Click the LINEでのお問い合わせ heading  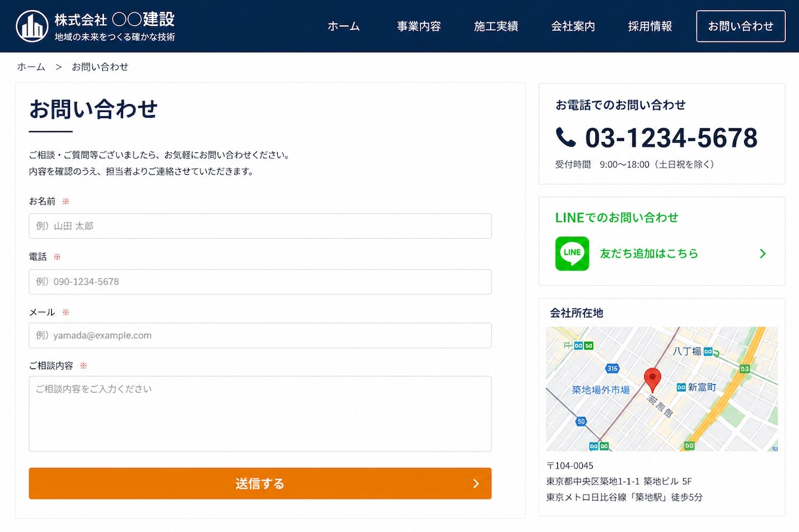coord(617,217)
